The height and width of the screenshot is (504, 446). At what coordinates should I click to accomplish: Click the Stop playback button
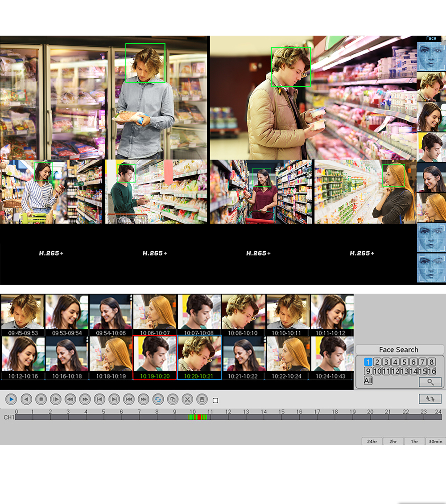tap(41, 399)
